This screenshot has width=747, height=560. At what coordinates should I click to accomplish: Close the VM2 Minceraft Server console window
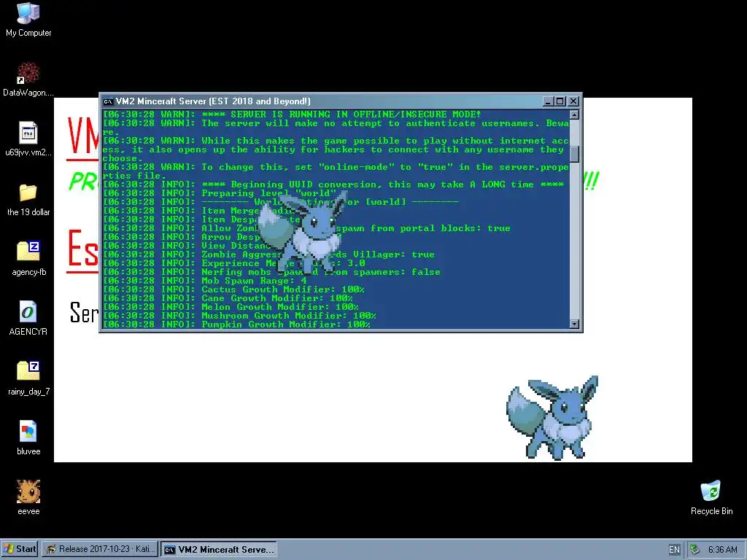pos(573,101)
